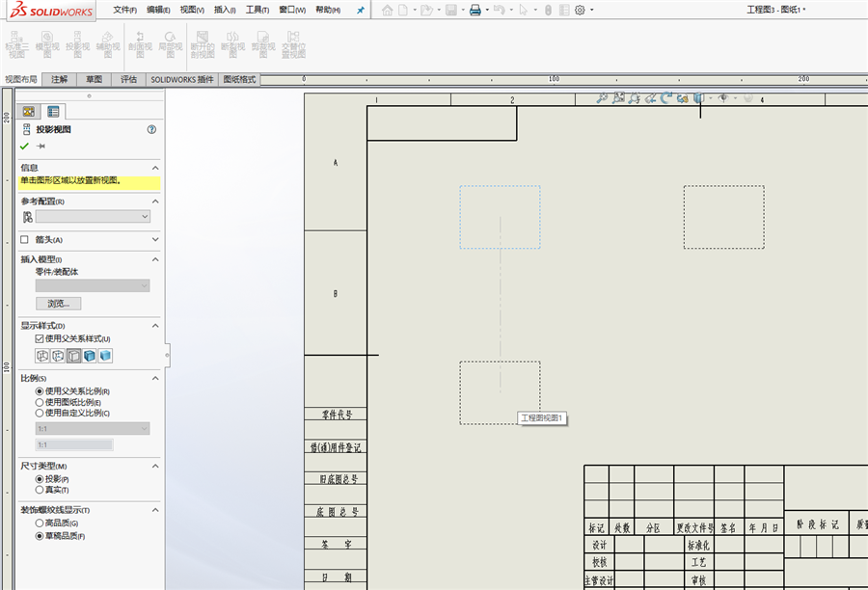Select the Break View tool
Viewport: 868px width, 590px height.
233,44
